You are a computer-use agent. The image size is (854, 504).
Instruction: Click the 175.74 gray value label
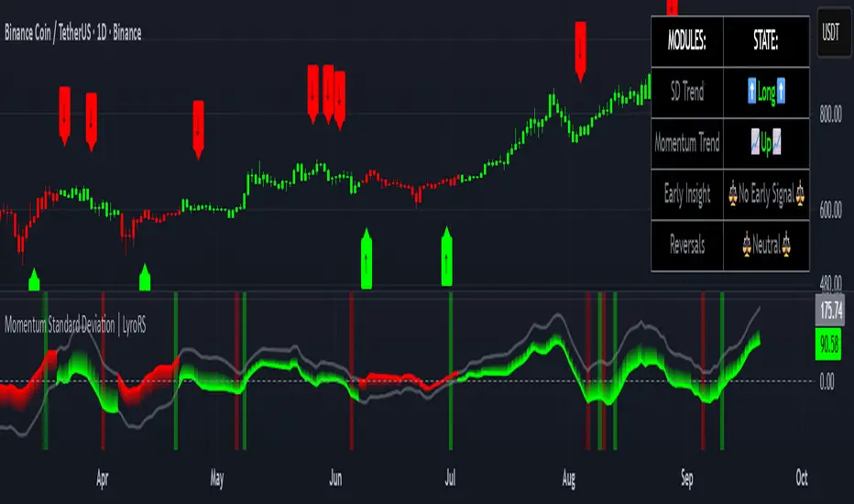tap(831, 310)
